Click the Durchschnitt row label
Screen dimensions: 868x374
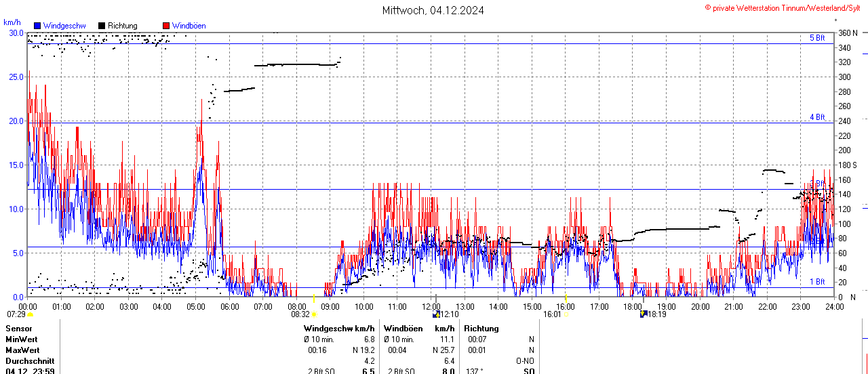pos(29,361)
